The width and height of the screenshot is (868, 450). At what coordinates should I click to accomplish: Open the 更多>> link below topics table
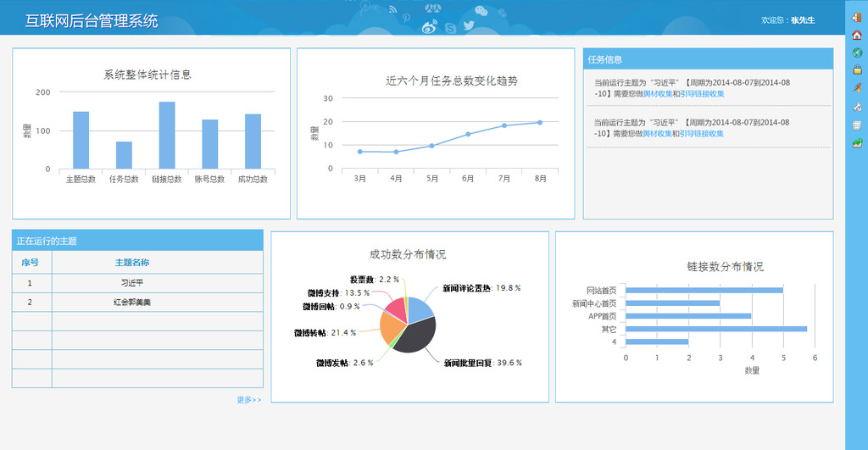pyautogui.click(x=249, y=400)
